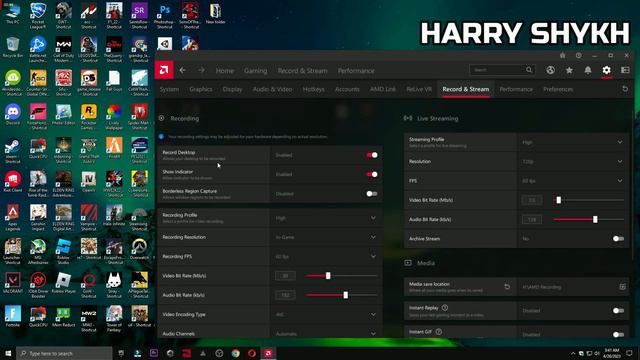
Task: Open the Roblox Player desktop icon
Action: click(63, 282)
